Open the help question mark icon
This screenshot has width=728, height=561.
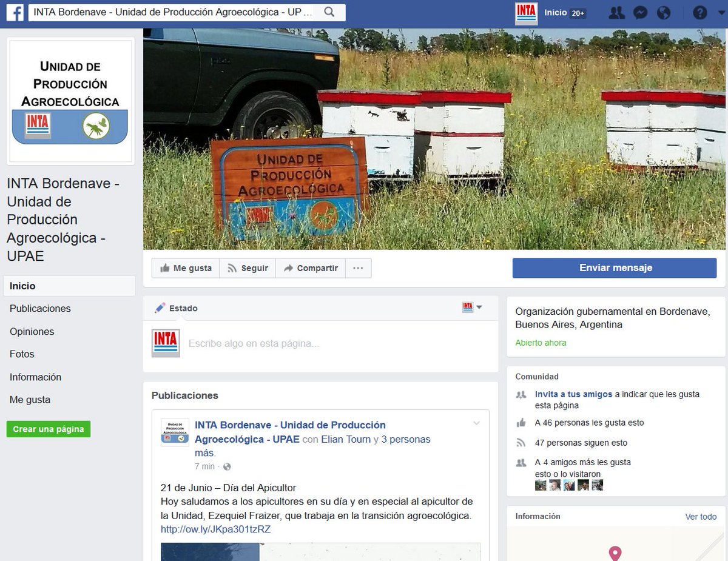pos(700,13)
